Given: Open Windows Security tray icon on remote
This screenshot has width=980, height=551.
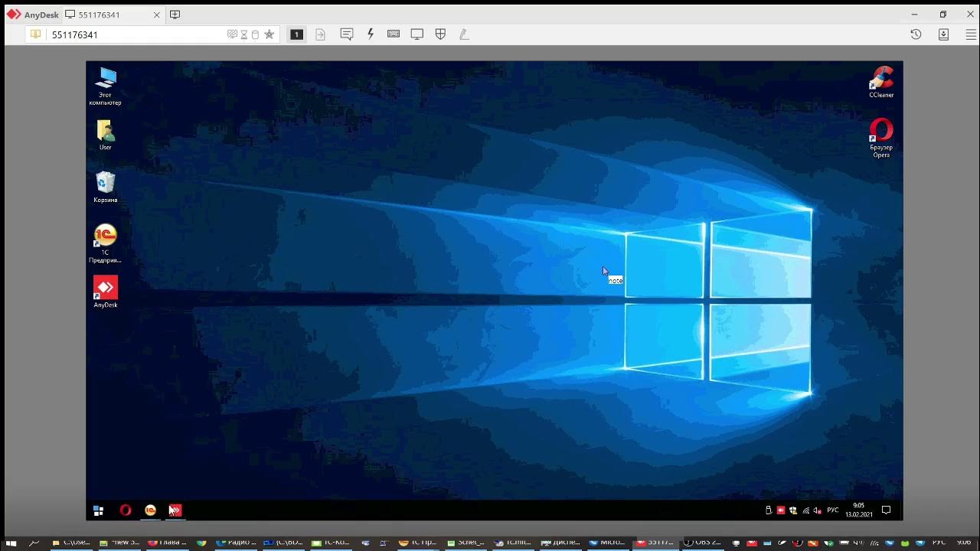Looking at the screenshot, I should 793,510.
